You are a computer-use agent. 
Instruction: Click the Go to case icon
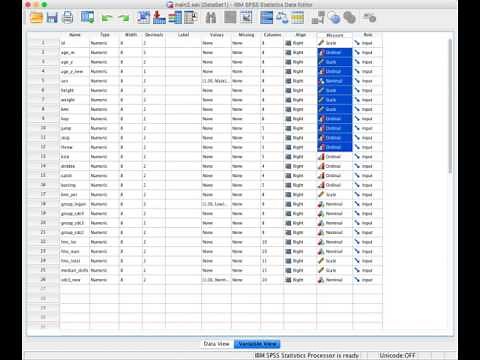point(143,18)
